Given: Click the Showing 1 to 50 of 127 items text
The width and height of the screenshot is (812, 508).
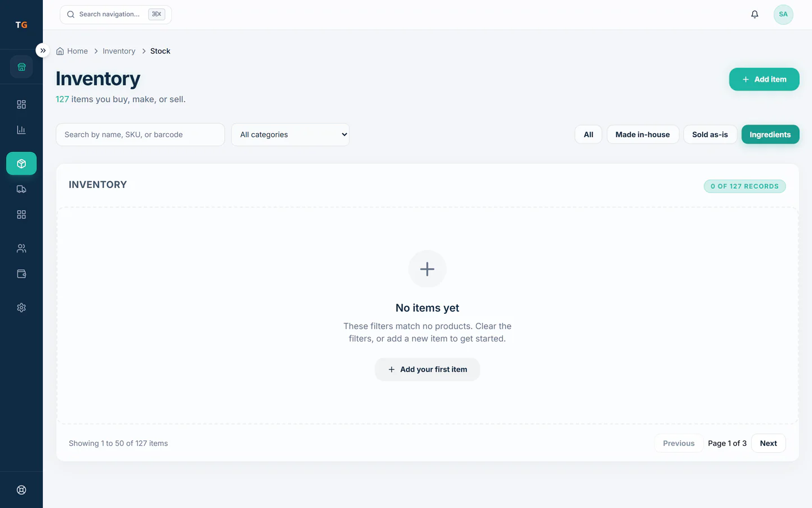Looking at the screenshot, I should tap(118, 443).
